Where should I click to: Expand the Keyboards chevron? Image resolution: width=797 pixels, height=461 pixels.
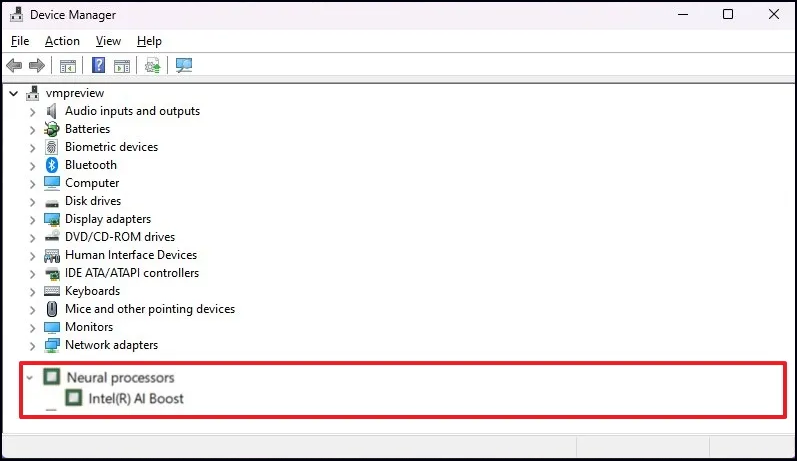point(33,292)
